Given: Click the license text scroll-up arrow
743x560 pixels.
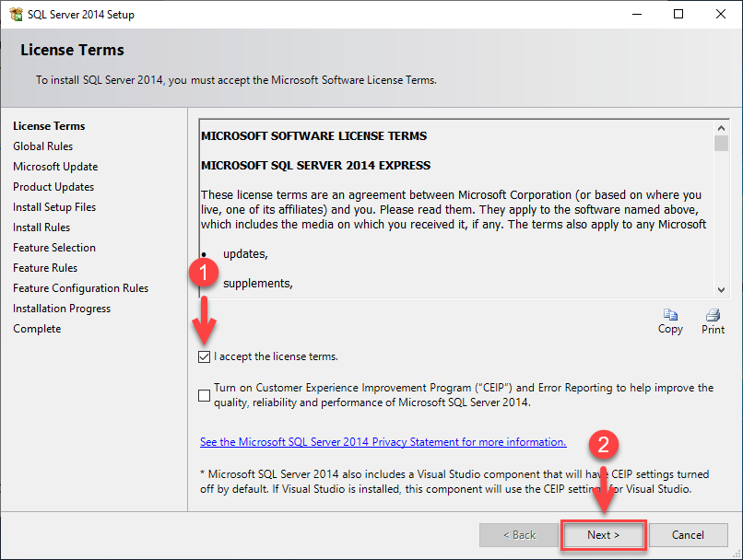Looking at the screenshot, I should pos(721,128).
